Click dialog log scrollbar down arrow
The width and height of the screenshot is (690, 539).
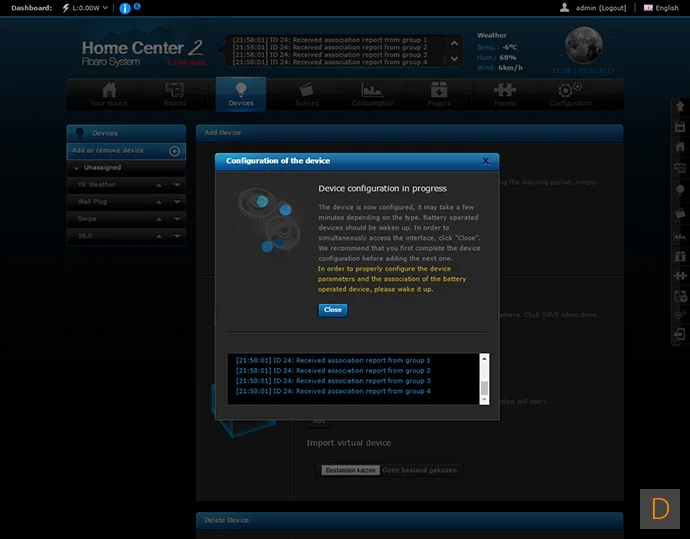[x=484, y=400]
